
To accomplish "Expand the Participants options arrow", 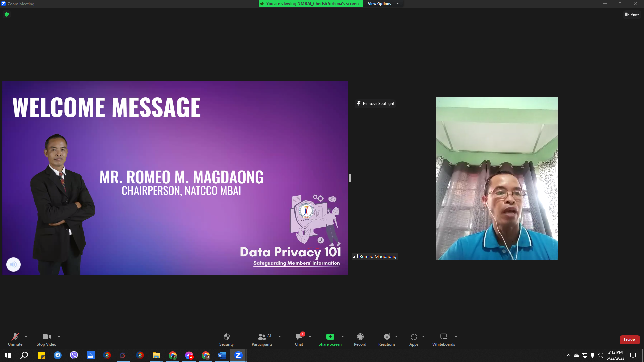I will click(x=280, y=337).
